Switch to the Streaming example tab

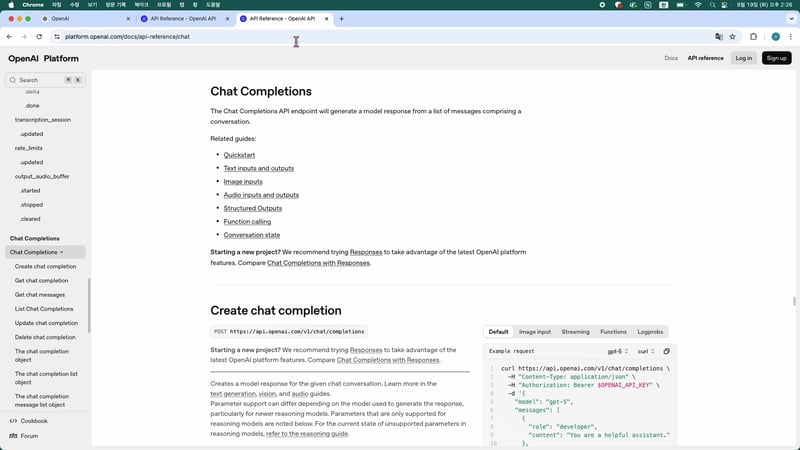[x=575, y=332]
